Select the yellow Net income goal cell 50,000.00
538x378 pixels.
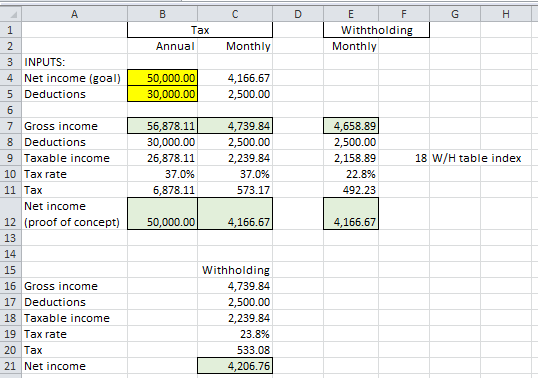162,78
